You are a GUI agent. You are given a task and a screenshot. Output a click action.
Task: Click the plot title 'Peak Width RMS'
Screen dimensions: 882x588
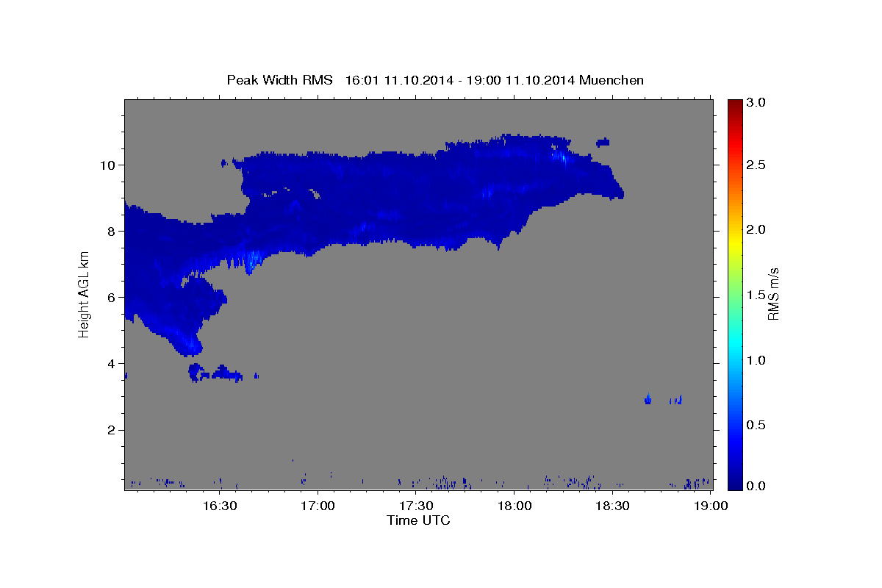(279, 80)
